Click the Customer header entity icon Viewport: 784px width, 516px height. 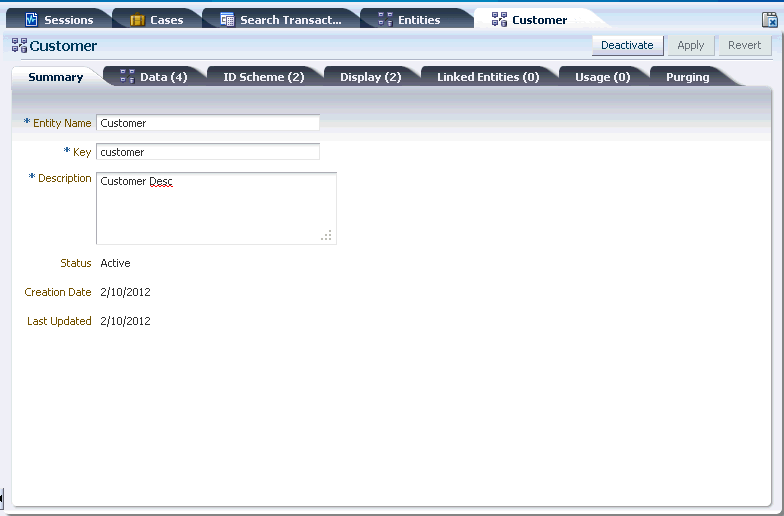tap(20, 46)
